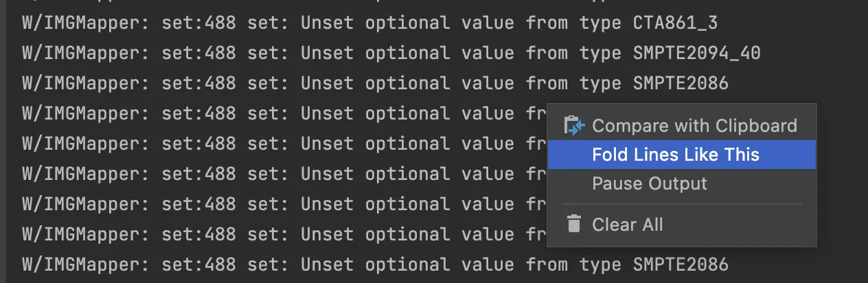Click the SMPTE2094_40 type name text
Viewport: 868px width, 283px height.
coord(696,54)
